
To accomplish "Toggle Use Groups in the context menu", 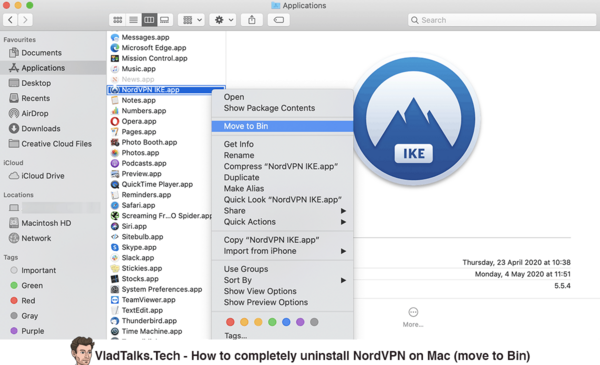I will [x=282, y=269].
